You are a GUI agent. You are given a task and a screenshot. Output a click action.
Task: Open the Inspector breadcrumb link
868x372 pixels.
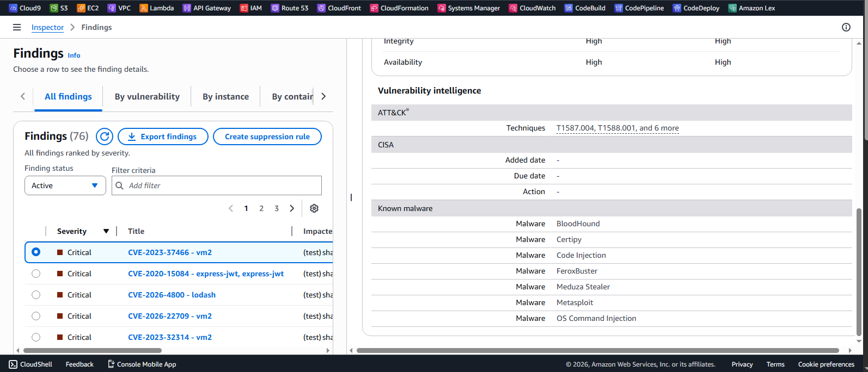click(x=47, y=27)
